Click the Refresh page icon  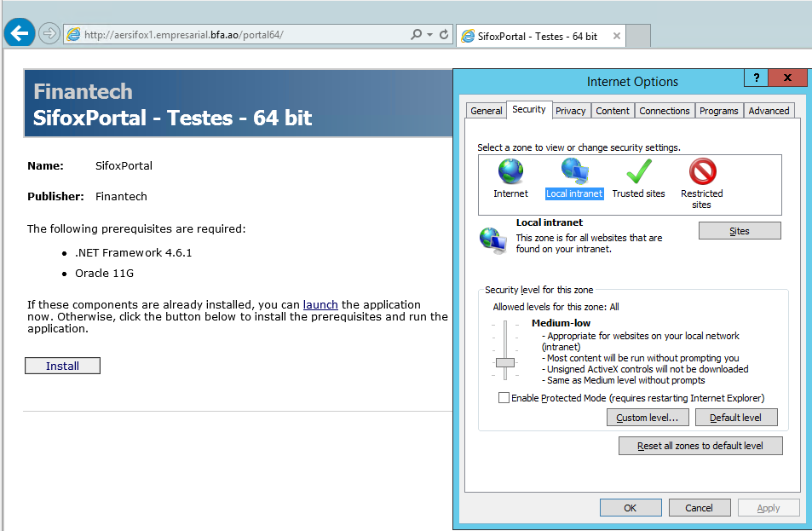coord(444,35)
